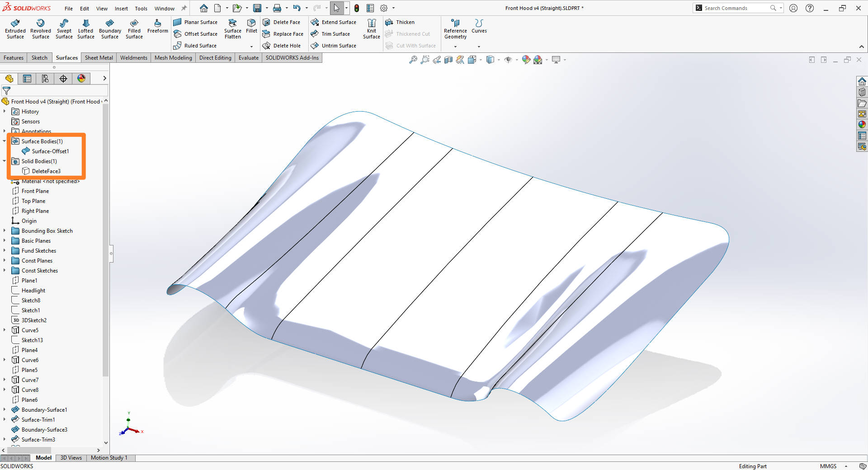This screenshot has width=868, height=470.
Task: Open the Hide/Show Items dropdown
Action: click(517, 60)
